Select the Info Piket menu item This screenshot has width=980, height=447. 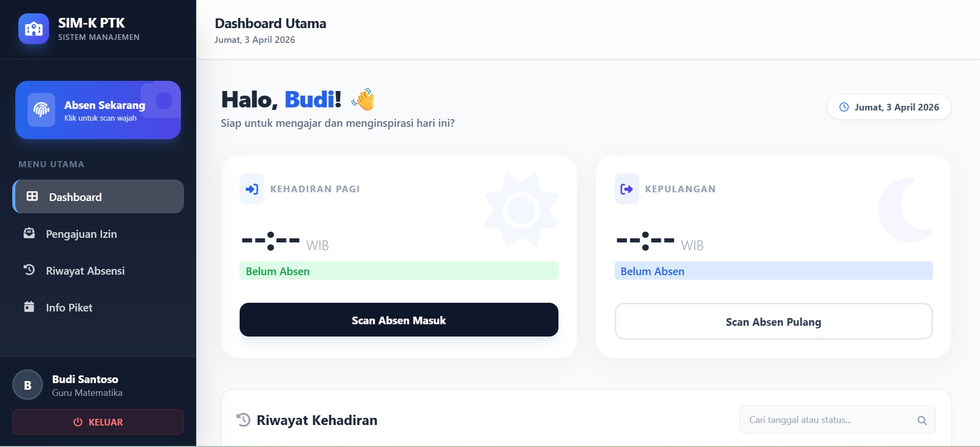click(69, 308)
